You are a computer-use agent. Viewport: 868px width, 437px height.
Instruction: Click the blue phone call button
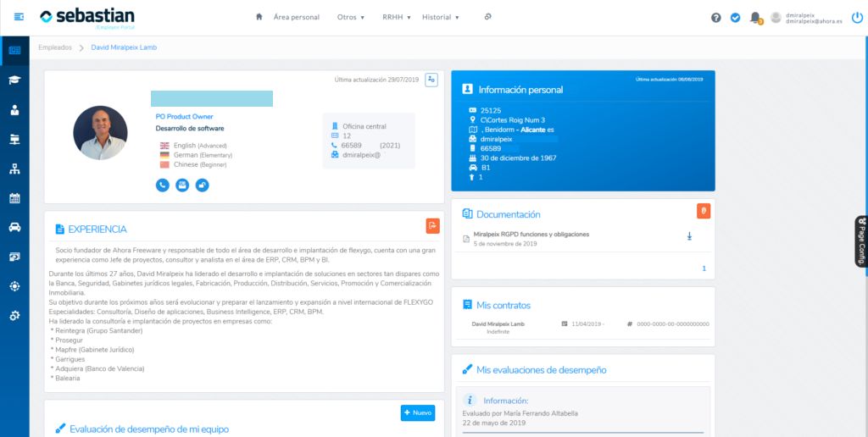coord(162,185)
